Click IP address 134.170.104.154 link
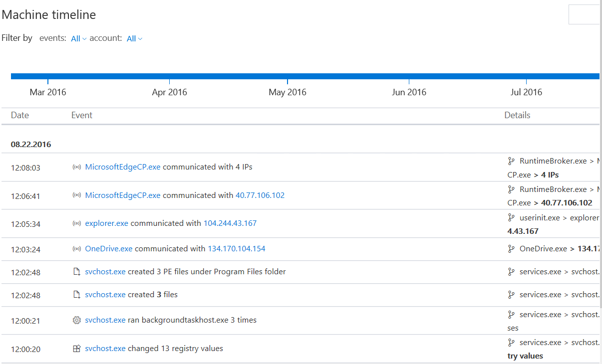 coord(236,249)
